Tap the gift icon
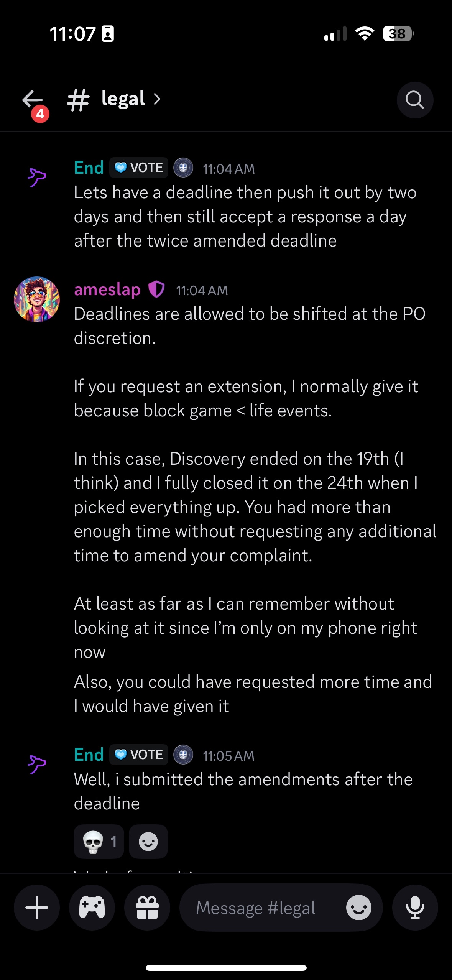The width and height of the screenshot is (452, 980). (147, 908)
